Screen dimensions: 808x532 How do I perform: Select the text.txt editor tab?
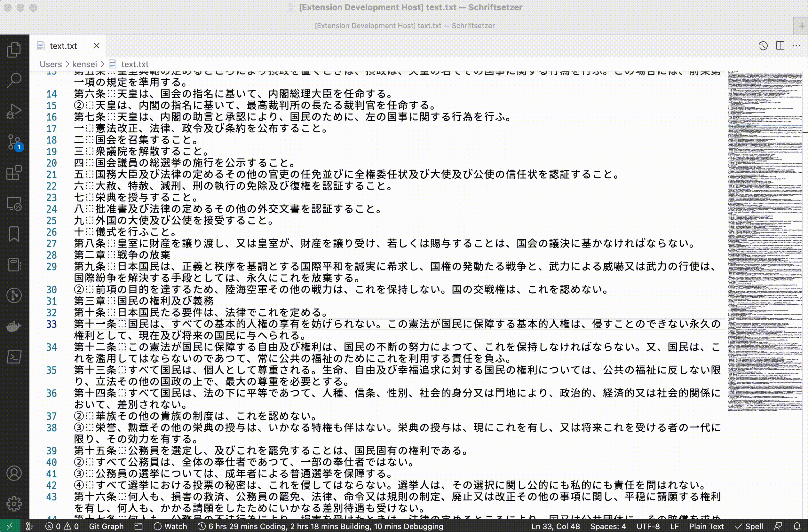click(63, 46)
